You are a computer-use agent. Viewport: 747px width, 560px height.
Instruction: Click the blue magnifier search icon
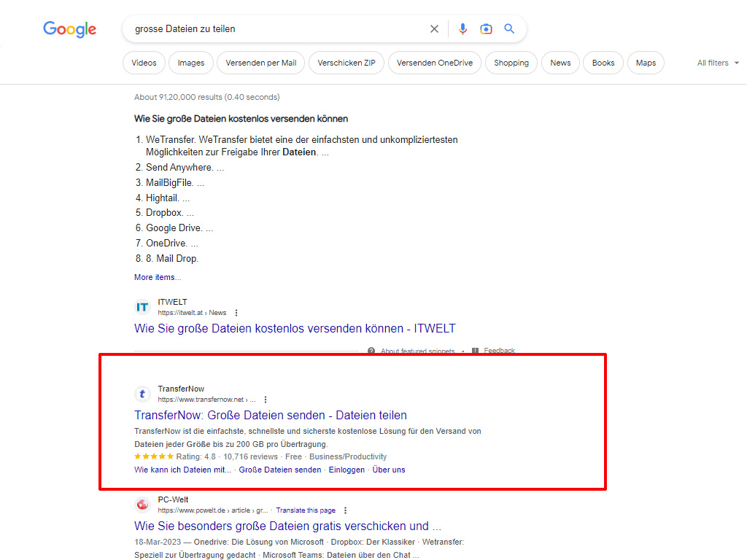pyautogui.click(x=509, y=29)
